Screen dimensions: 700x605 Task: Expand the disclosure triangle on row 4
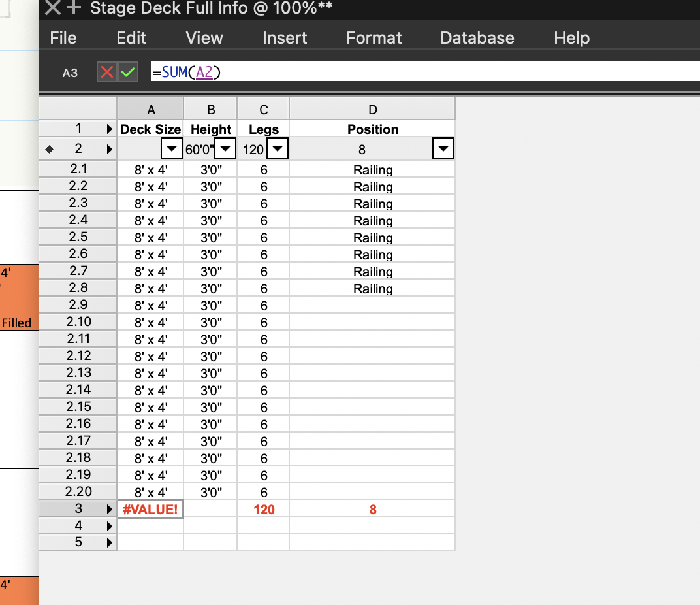tap(110, 525)
